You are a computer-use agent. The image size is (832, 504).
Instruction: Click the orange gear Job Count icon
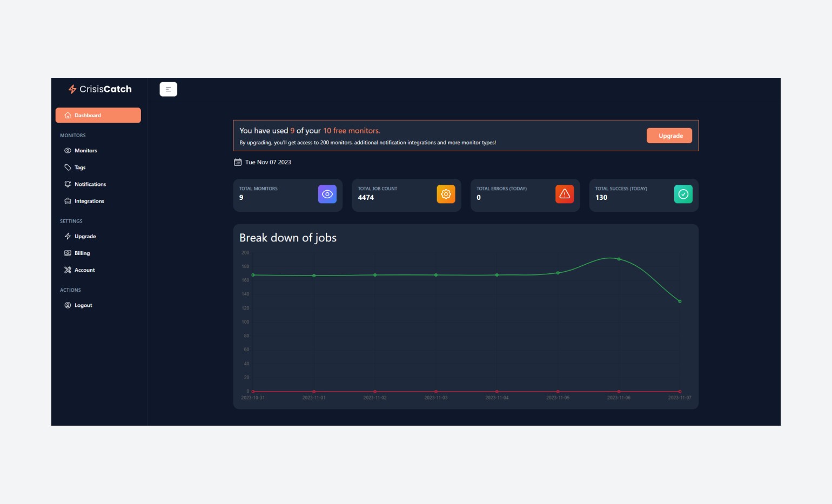tap(446, 194)
